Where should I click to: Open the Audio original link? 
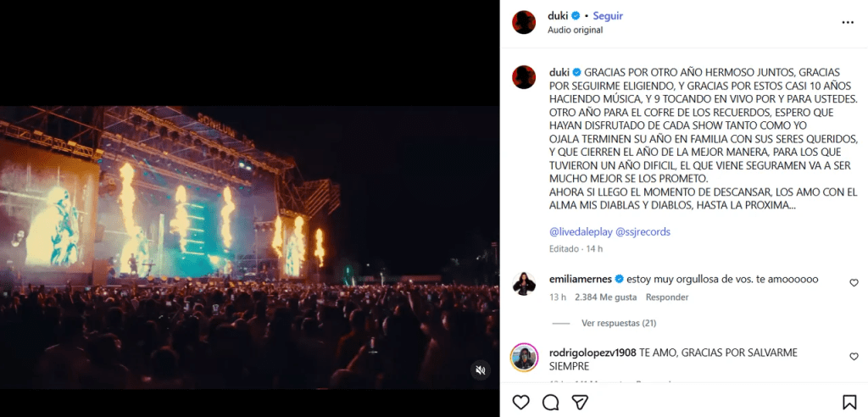tap(575, 30)
